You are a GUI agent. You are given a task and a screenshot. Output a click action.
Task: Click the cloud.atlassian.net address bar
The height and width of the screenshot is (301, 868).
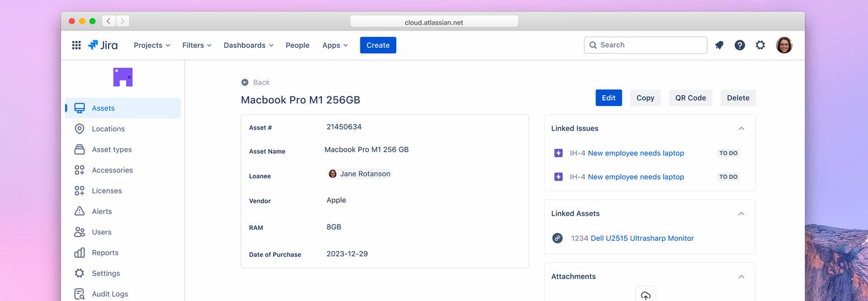[x=434, y=22]
